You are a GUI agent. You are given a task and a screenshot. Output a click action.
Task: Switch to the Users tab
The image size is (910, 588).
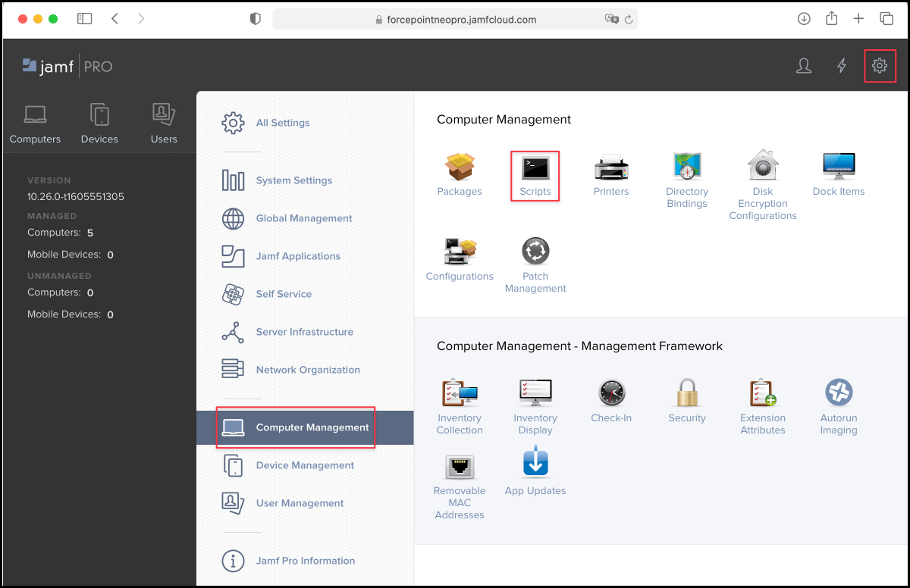pyautogui.click(x=164, y=124)
